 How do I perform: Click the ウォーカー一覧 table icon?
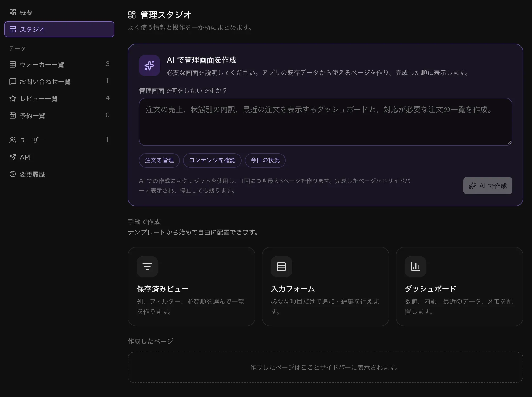pyautogui.click(x=13, y=64)
